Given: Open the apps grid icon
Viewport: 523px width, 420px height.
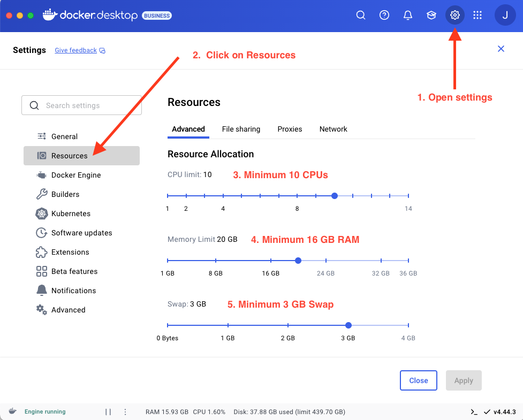Looking at the screenshot, I should click(477, 15).
